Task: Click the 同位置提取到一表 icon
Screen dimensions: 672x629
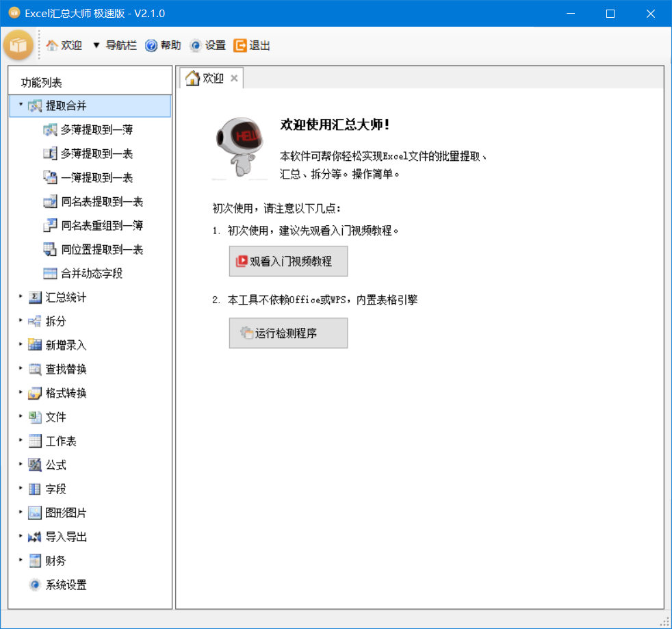Action: (50, 249)
